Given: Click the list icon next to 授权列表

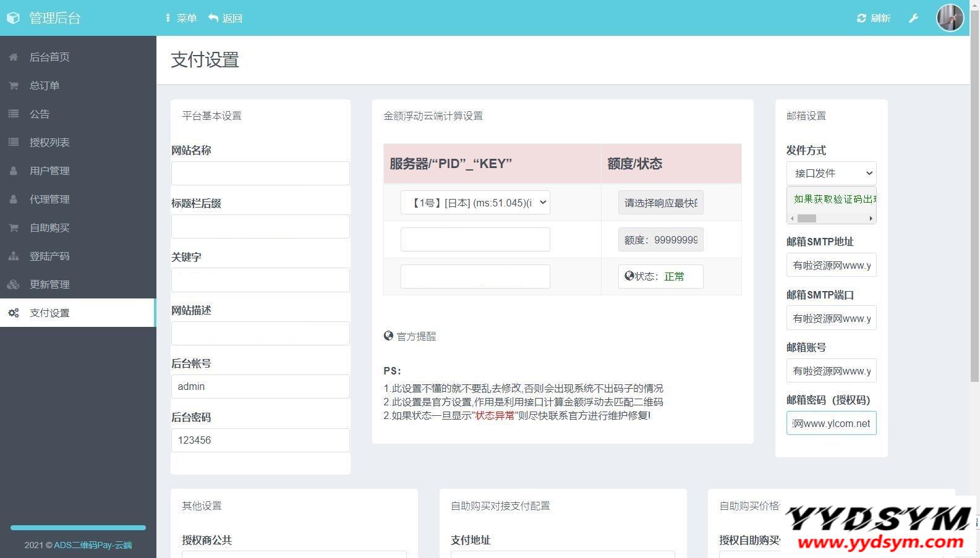Looking at the screenshot, I should (x=14, y=142).
